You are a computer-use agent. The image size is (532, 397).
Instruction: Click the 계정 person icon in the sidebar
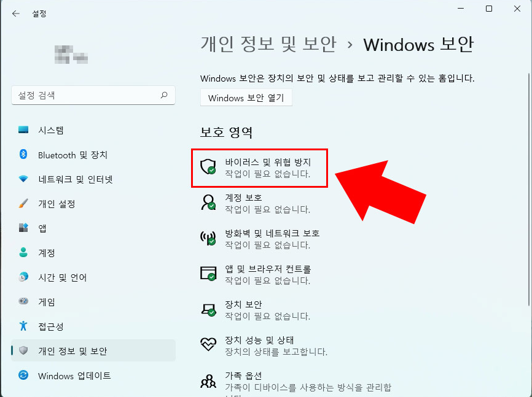(x=23, y=252)
